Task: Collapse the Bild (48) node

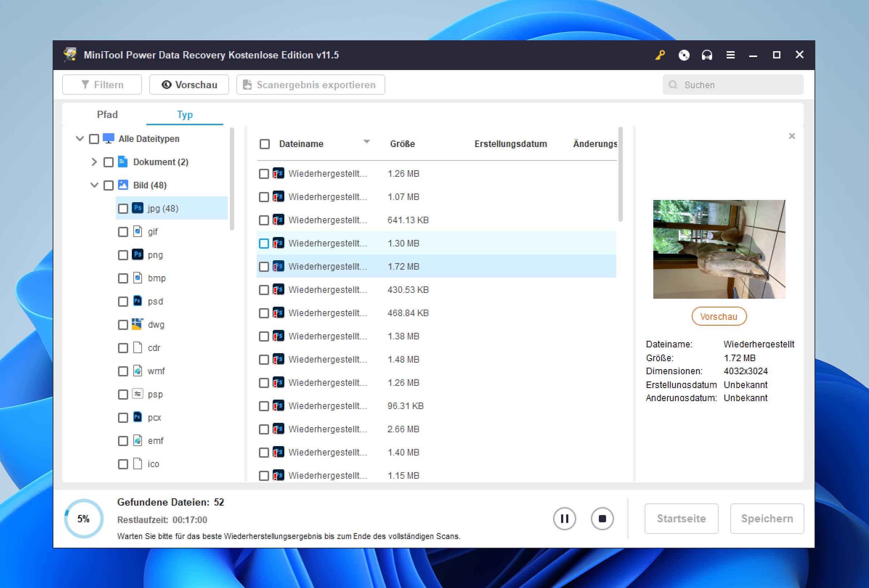Action: (x=94, y=185)
